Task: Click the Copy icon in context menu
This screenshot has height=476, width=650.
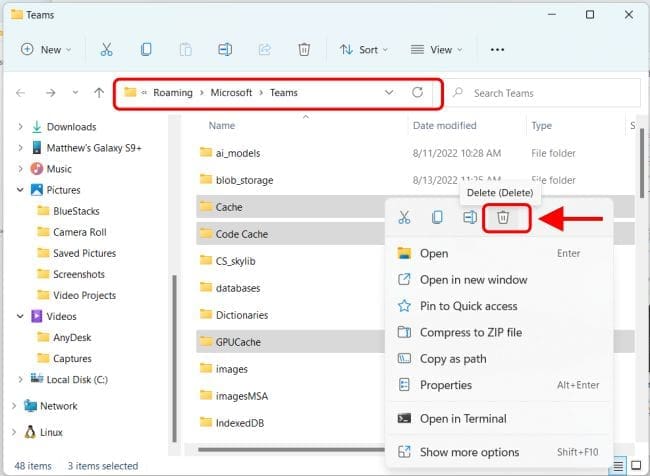Action: [437, 217]
